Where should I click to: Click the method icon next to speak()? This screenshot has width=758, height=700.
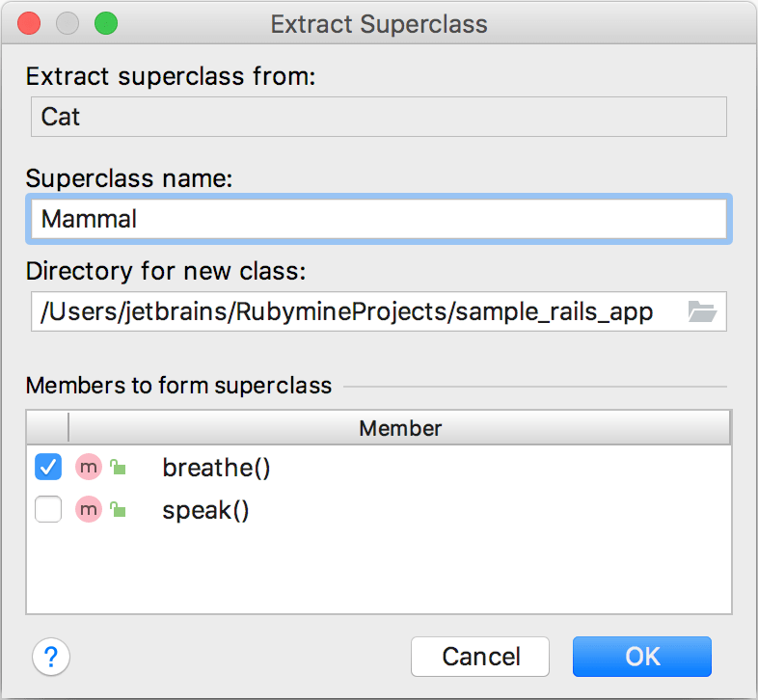pyautogui.click(x=89, y=510)
